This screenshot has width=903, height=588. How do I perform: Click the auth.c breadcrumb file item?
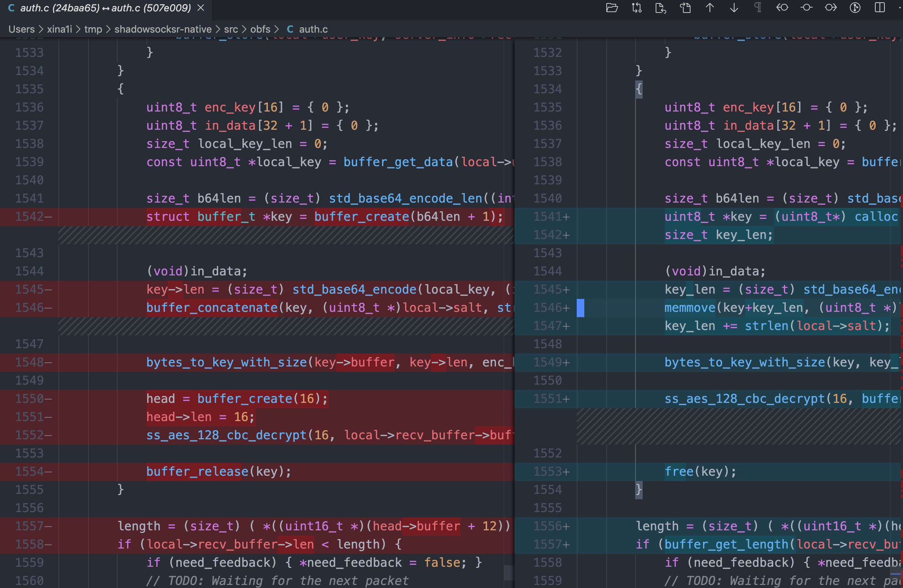click(x=313, y=29)
